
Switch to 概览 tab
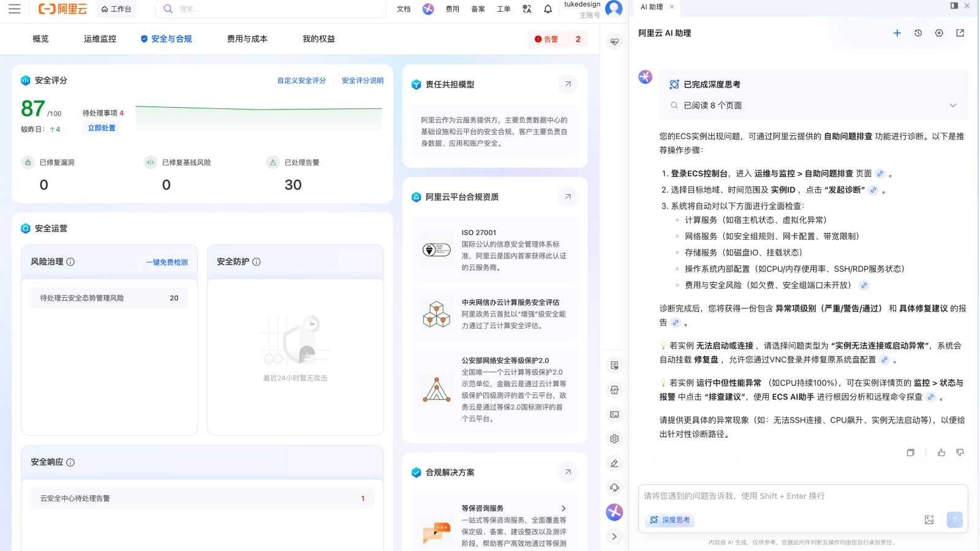[40, 39]
